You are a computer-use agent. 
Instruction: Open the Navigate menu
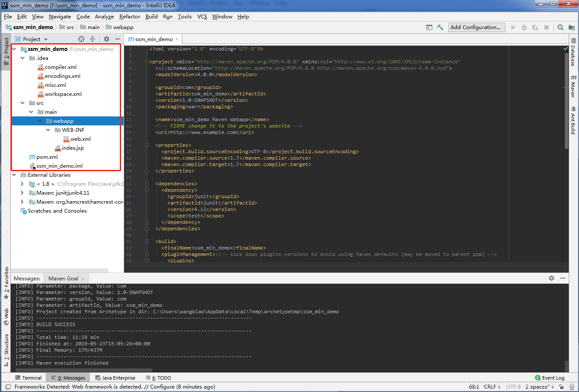(60, 16)
